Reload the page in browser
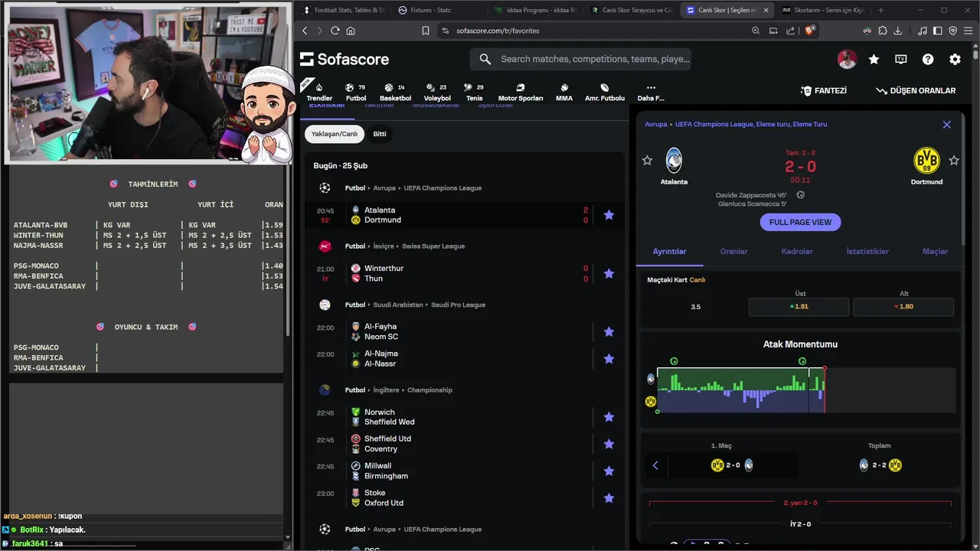 point(335,31)
